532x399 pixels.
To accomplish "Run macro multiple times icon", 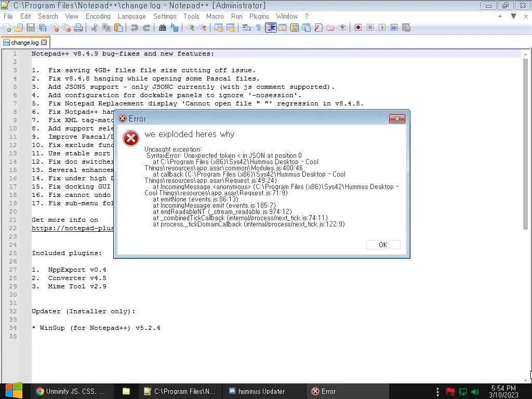I will pos(394,28).
